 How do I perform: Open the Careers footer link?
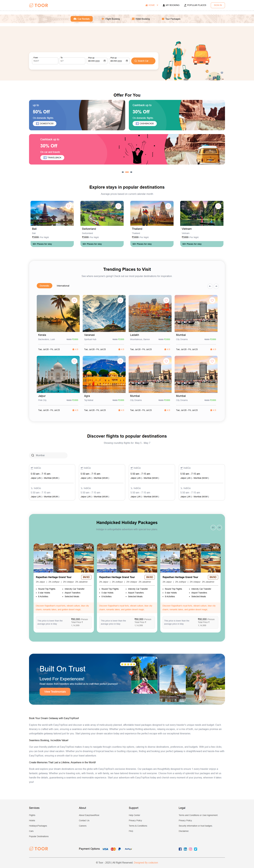click(x=83, y=826)
